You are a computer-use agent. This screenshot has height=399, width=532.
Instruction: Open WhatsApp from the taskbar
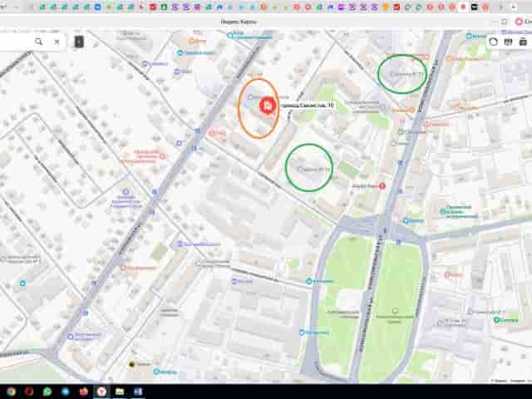pyautogui.click(x=47, y=392)
